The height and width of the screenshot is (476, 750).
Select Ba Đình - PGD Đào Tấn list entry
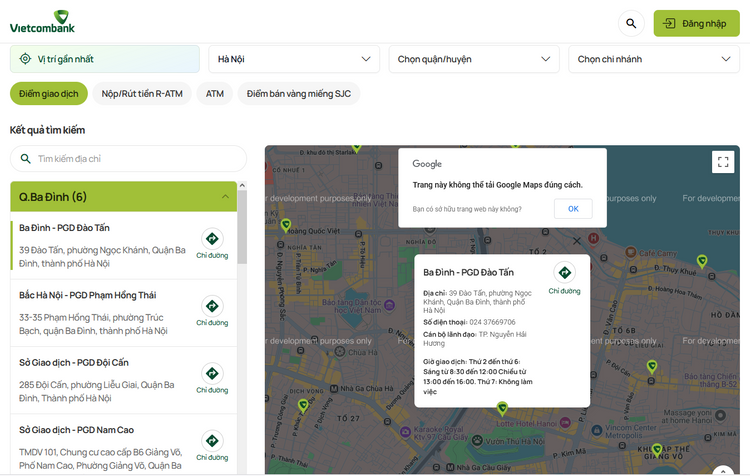(123, 245)
